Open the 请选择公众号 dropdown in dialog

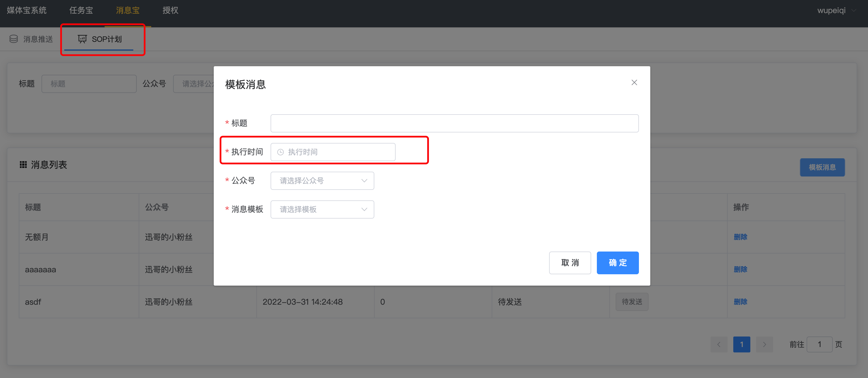(322, 181)
